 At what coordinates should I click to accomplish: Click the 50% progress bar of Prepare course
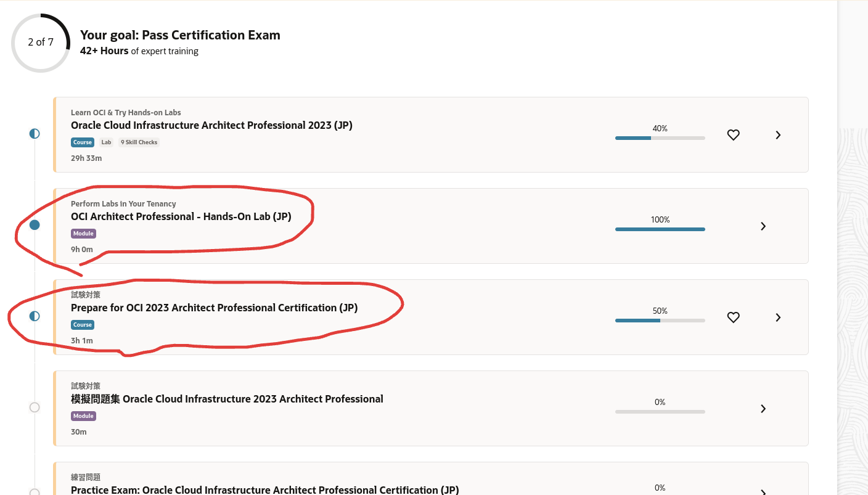coord(660,321)
